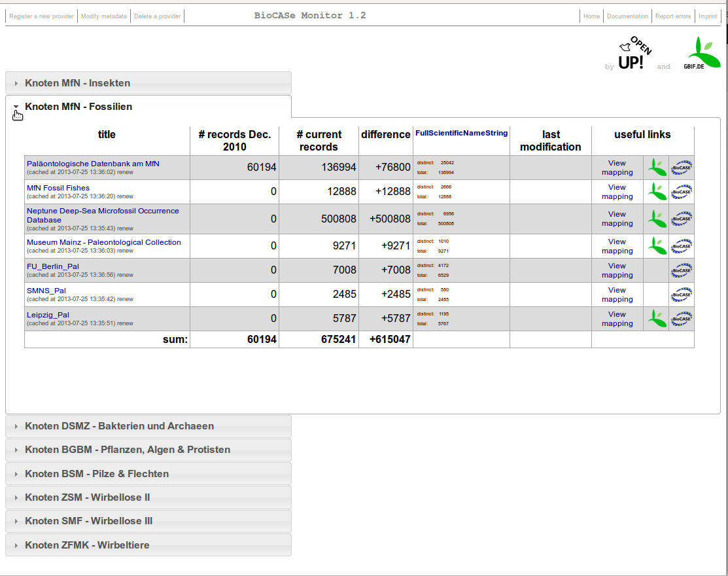Screen dimensions: 728x576
Task: View mapping for Museum Mainz collection
Action: 617,246
